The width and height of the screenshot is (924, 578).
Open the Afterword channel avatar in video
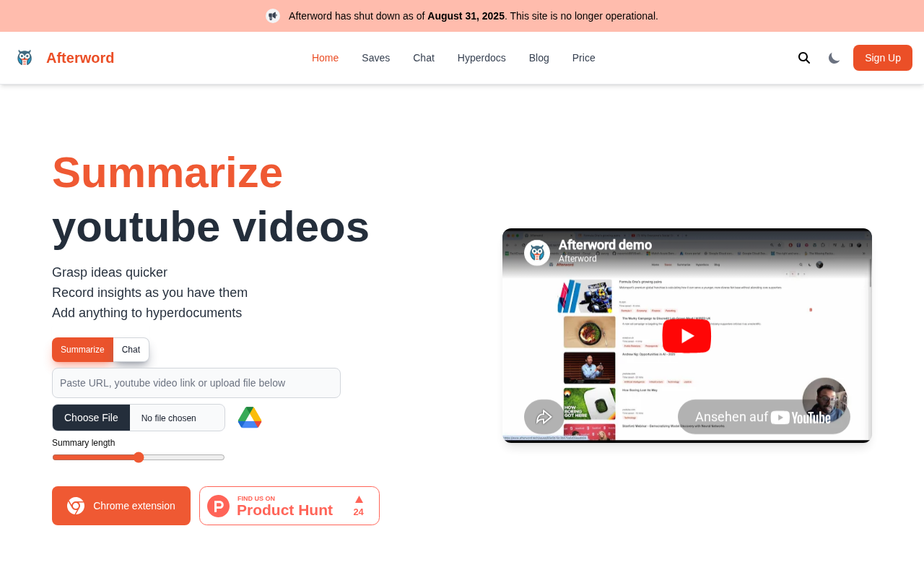[x=537, y=253]
